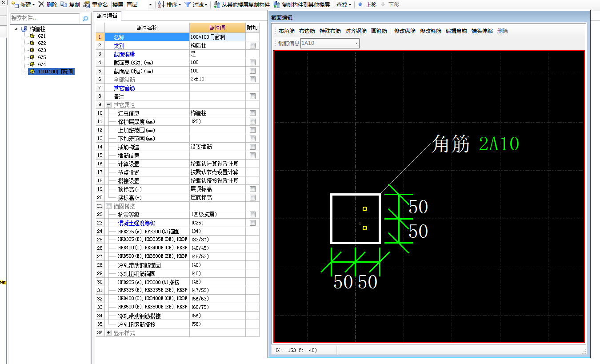Tick the 附加 checkbox for 保护层厚度

point(252,122)
